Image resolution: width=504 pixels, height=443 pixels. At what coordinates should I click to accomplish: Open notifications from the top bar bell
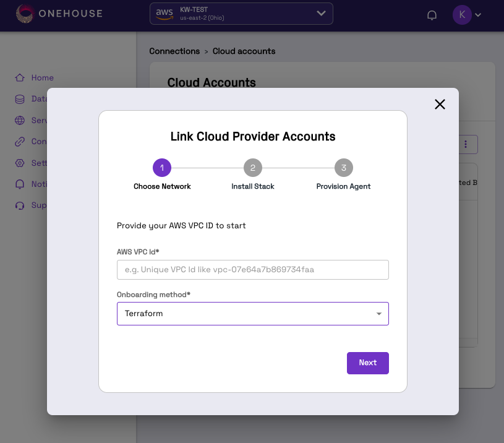tap(432, 14)
